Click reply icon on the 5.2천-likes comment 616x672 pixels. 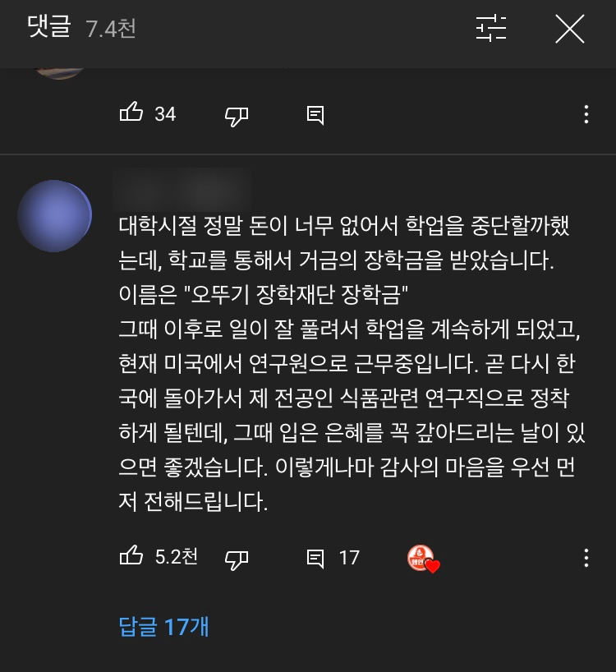[x=315, y=559]
